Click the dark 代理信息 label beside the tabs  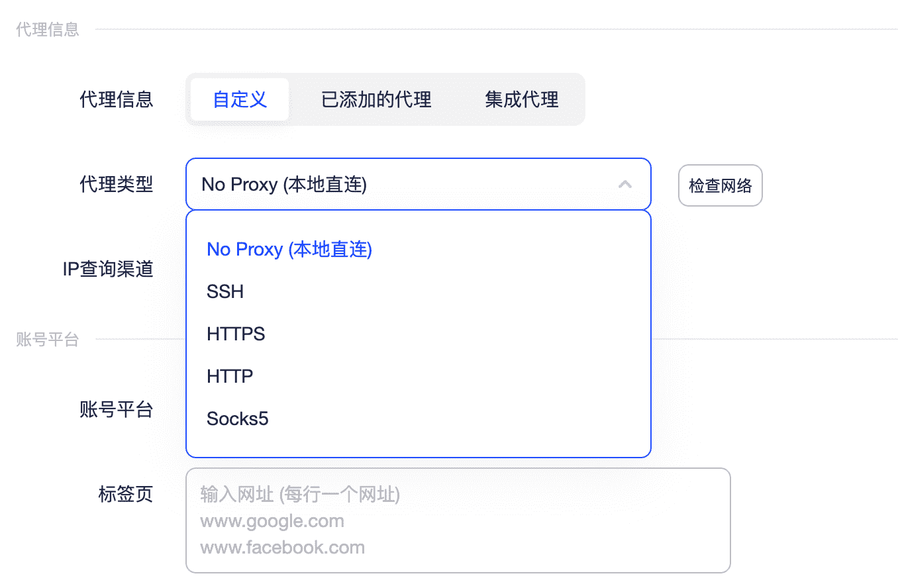click(117, 99)
